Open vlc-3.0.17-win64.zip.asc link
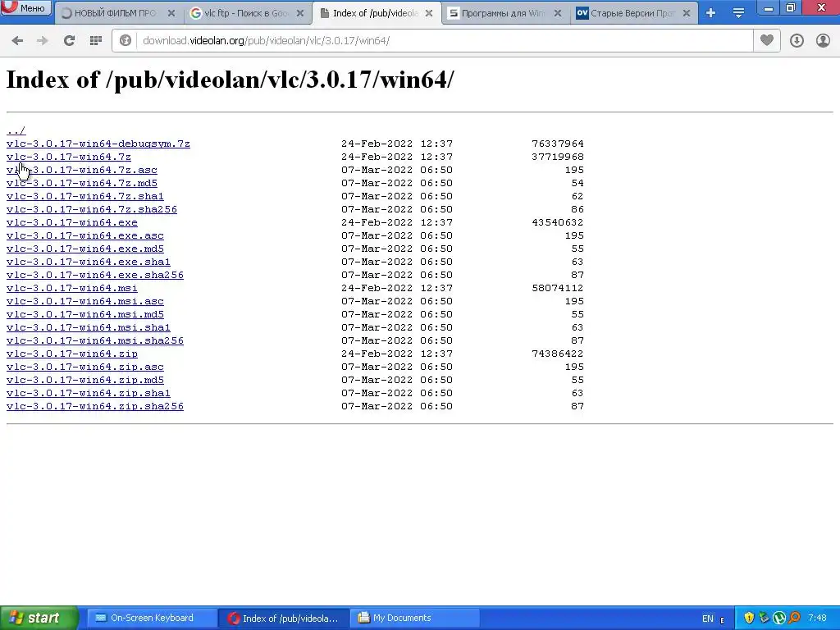840x630 pixels. [x=85, y=367]
